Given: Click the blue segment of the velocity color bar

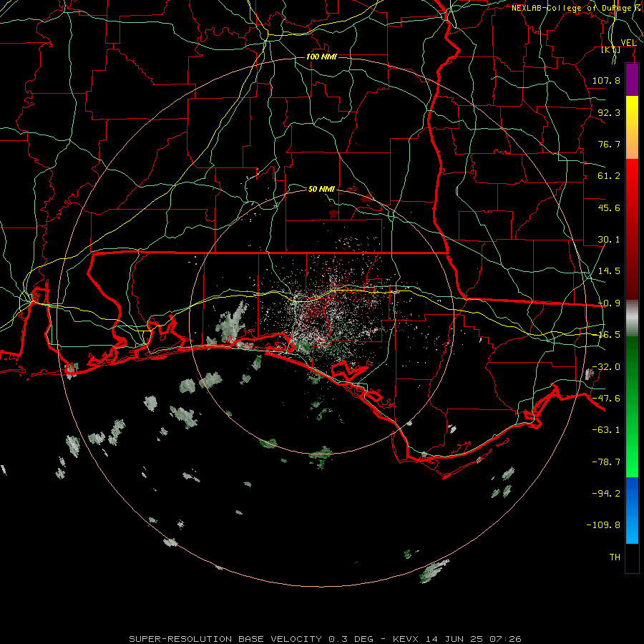Looking at the screenshot, I should 632,510.
